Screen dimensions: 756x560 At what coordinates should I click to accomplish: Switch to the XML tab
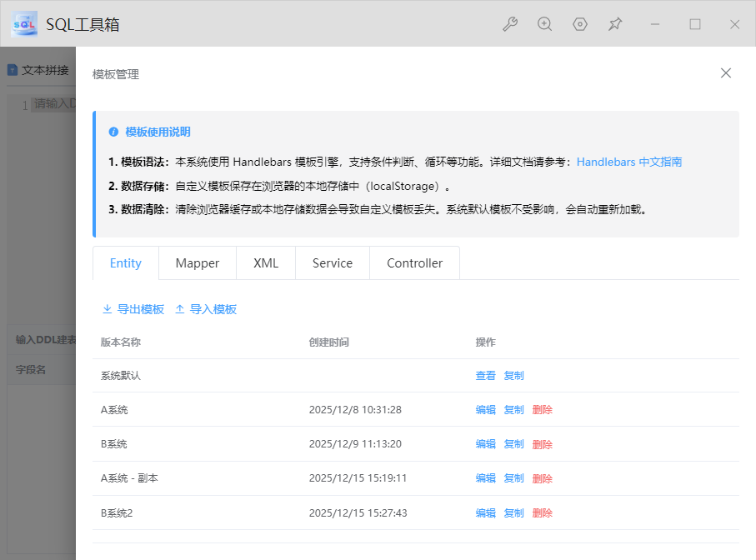click(x=266, y=263)
